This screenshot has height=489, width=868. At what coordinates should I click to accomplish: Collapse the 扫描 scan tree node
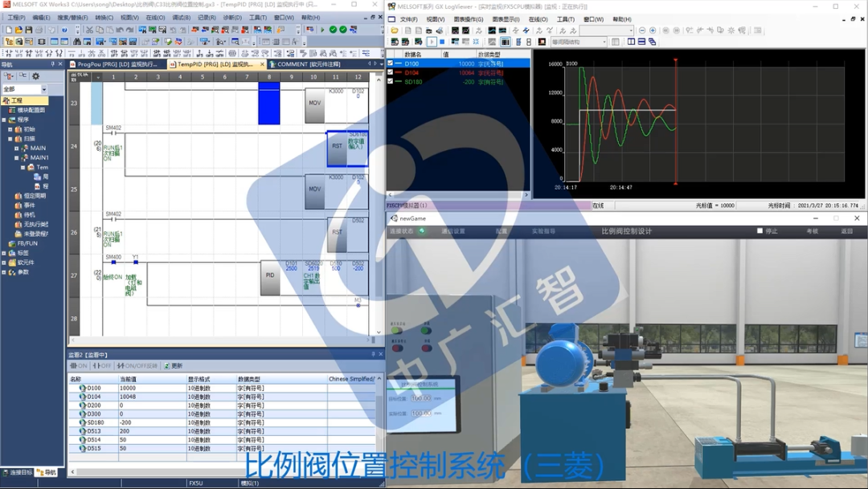pos(10,139)
